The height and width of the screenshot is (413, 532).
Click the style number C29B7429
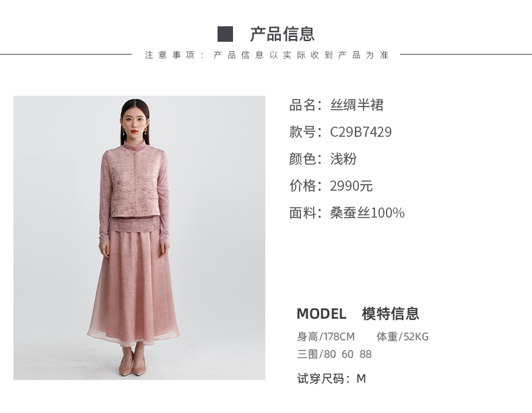point(361,132)
